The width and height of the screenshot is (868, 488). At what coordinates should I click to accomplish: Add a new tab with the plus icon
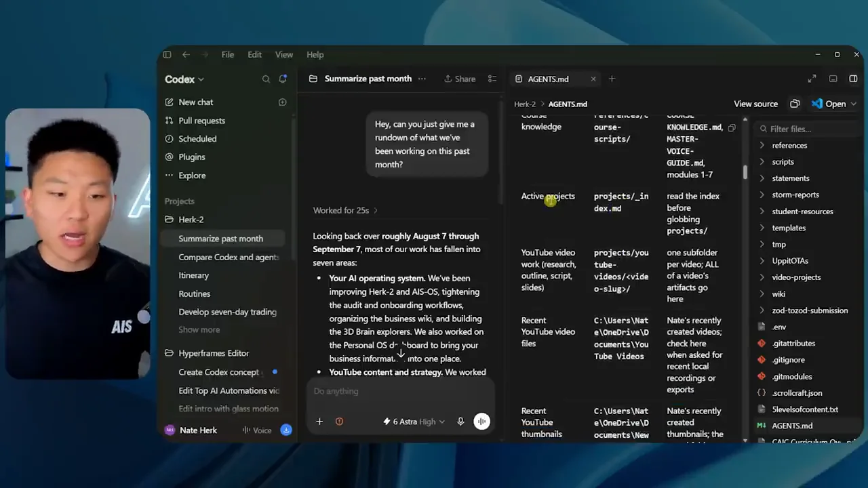pyautogui.click(x=612, y=79)
